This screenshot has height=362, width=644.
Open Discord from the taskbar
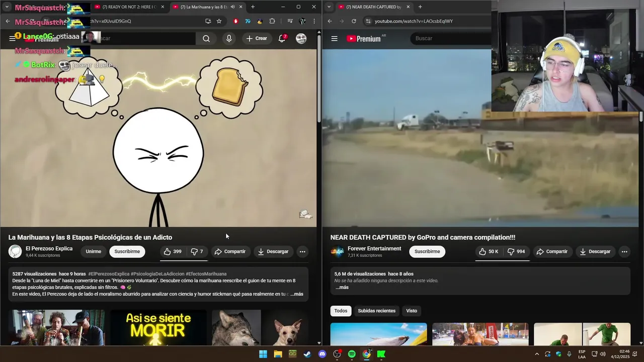click(x=323, y=354)
